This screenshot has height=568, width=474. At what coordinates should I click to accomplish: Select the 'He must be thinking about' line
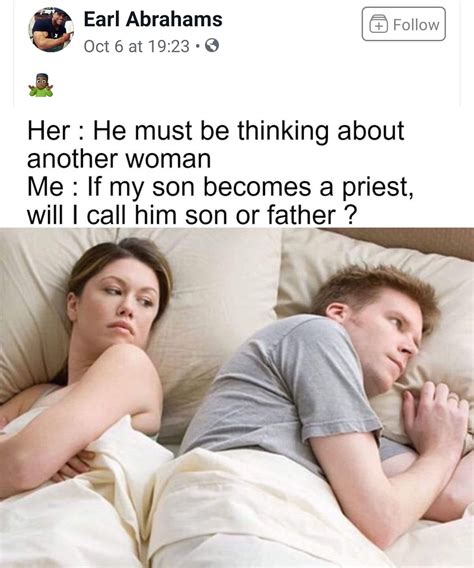(216, 131)
